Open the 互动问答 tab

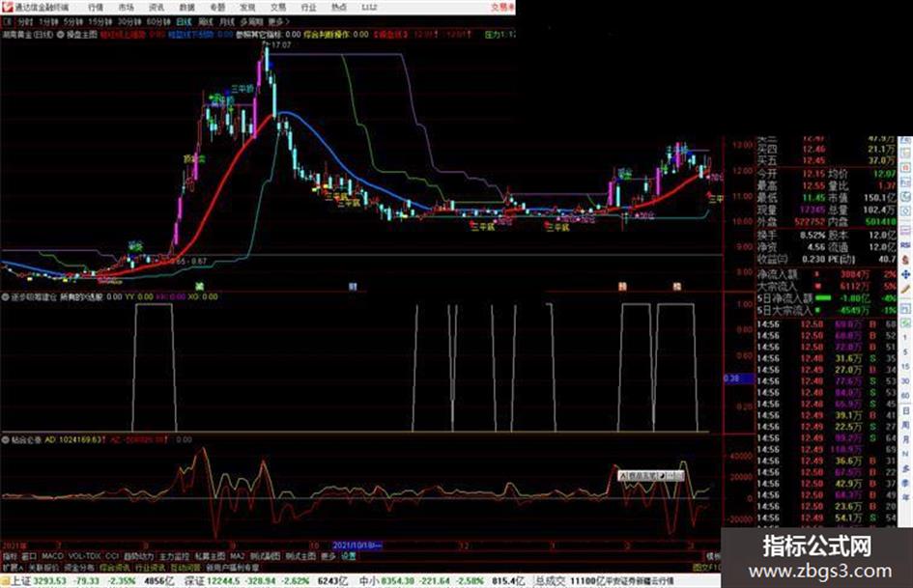[185, 568]
